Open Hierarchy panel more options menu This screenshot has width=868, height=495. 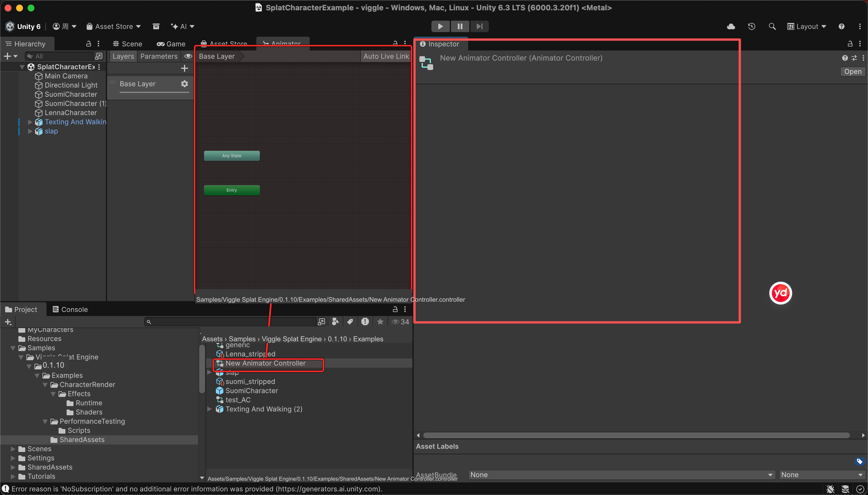98,44
